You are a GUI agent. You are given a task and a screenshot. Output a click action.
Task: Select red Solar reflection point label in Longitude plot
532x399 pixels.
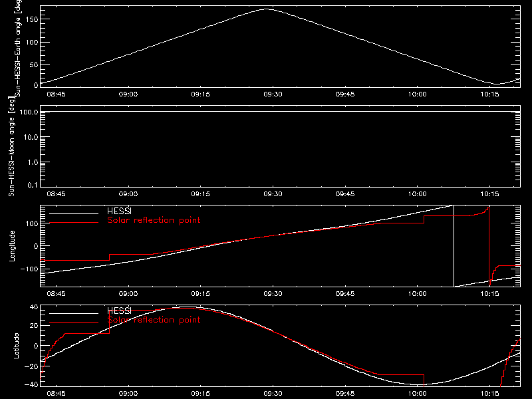(154, 220)
